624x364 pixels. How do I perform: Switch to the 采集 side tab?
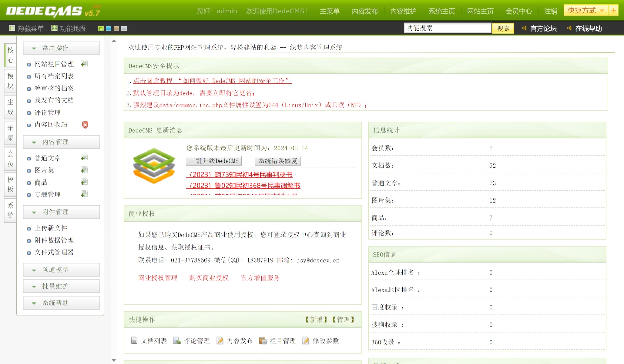coord(11,133)
